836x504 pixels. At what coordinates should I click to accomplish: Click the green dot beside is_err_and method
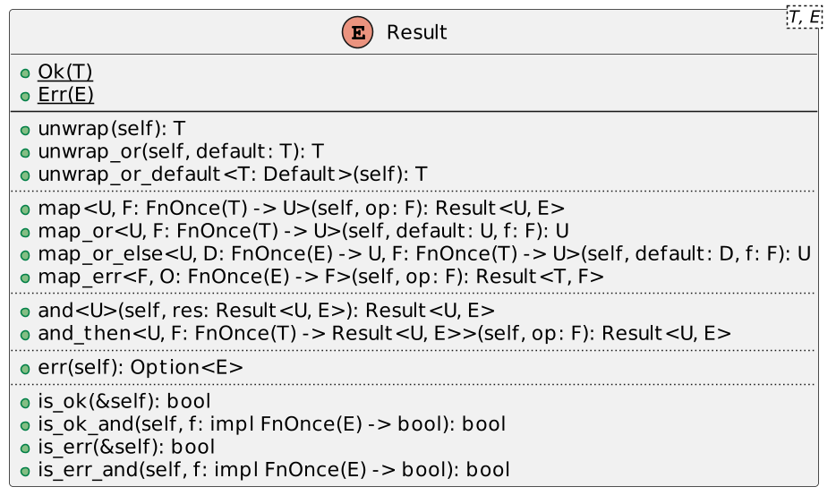click(x=25, y=472)
